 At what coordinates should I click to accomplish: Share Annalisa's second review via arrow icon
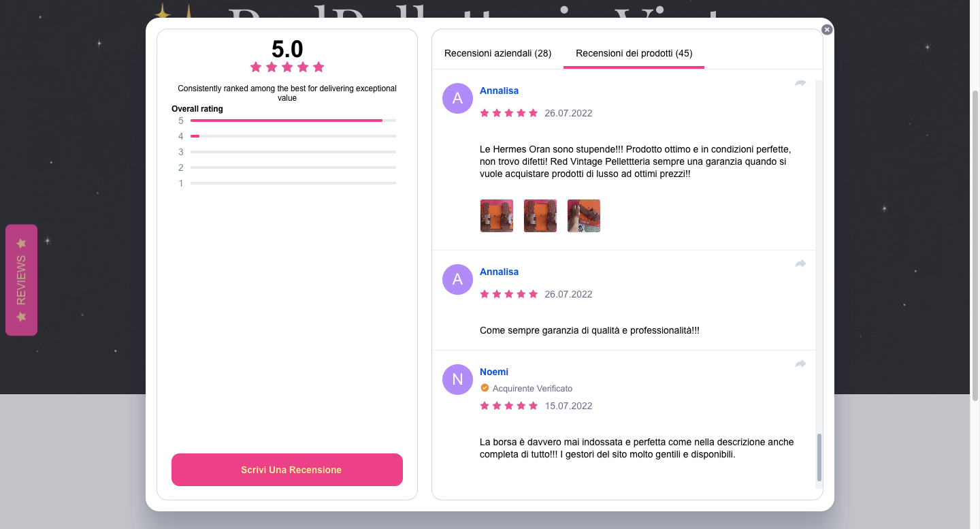click(800, 263)
